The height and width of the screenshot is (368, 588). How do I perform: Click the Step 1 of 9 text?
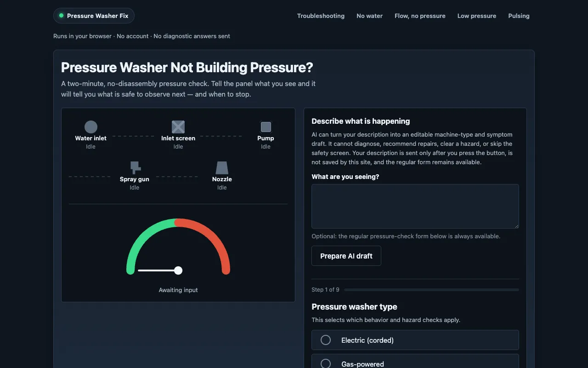pyautogui.click(x=325, y=290)
